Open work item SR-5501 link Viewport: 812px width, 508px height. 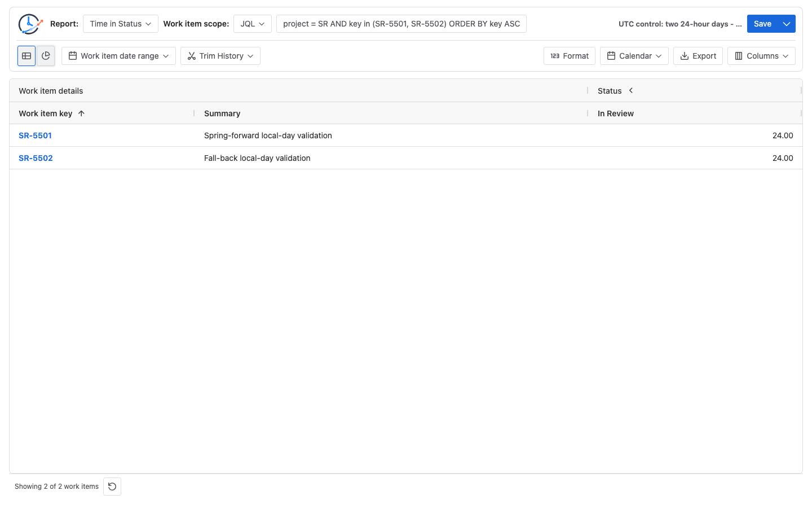pos(35,135)
